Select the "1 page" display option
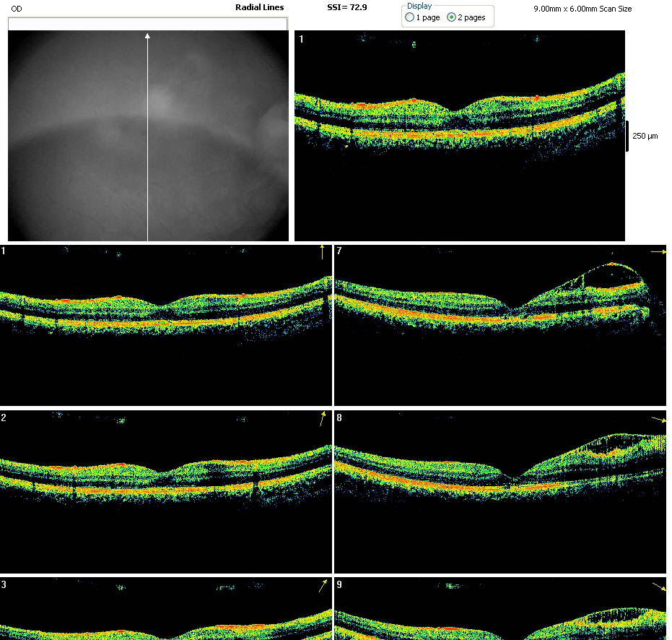 pyautogui.click(x=422, y=17)
